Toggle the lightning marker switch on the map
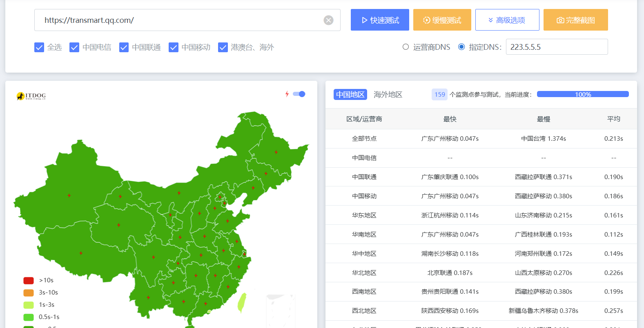The height and width of the screenshot is (328, 644). [x=299, y=94]
